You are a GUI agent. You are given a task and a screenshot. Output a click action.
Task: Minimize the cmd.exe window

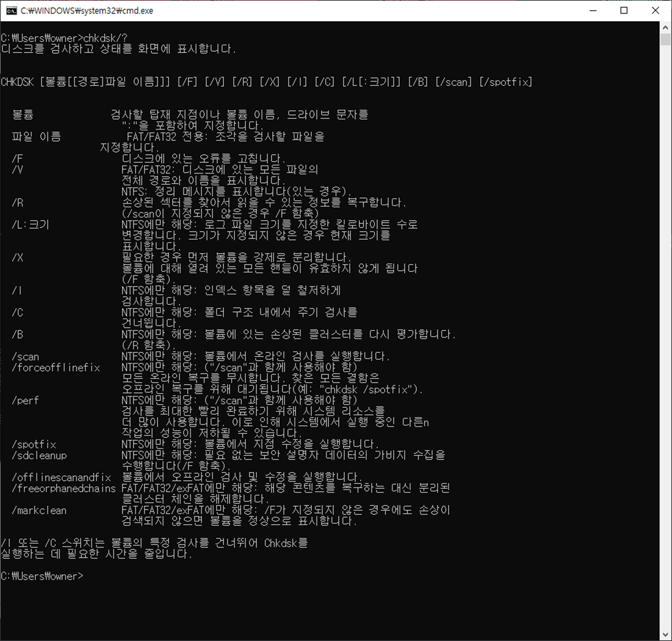[x=593, y=11]
